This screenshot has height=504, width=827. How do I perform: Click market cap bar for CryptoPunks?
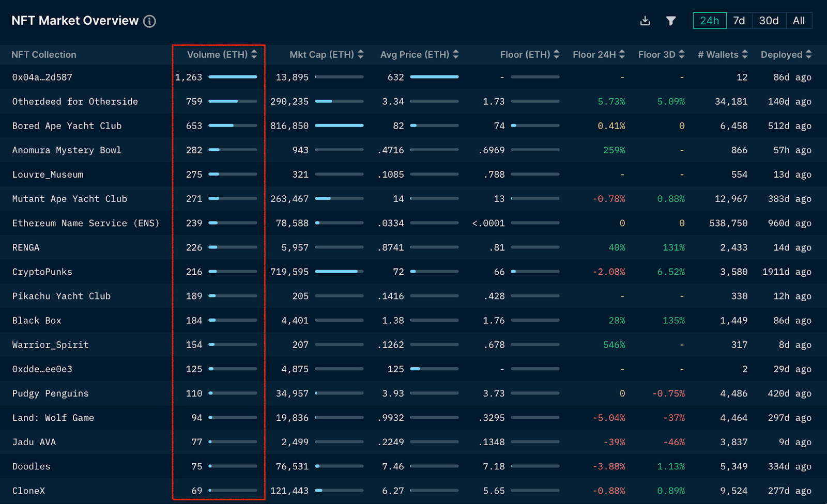(339, 272)
